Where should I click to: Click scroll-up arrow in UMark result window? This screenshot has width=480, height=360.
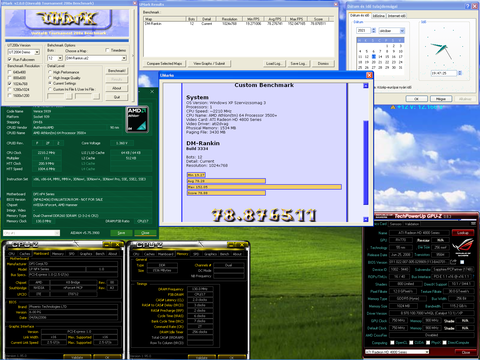click(366, 86)
